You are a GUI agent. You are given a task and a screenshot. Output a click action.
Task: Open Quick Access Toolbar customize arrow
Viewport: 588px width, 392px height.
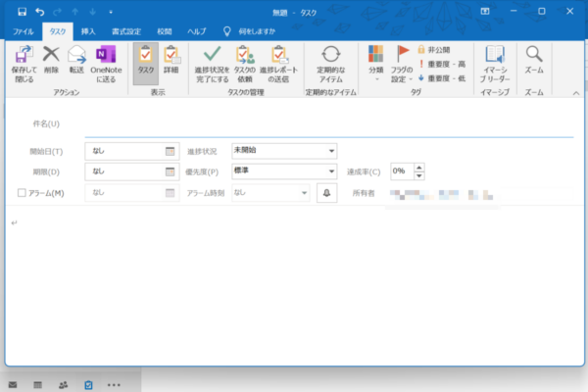[111, 12]
